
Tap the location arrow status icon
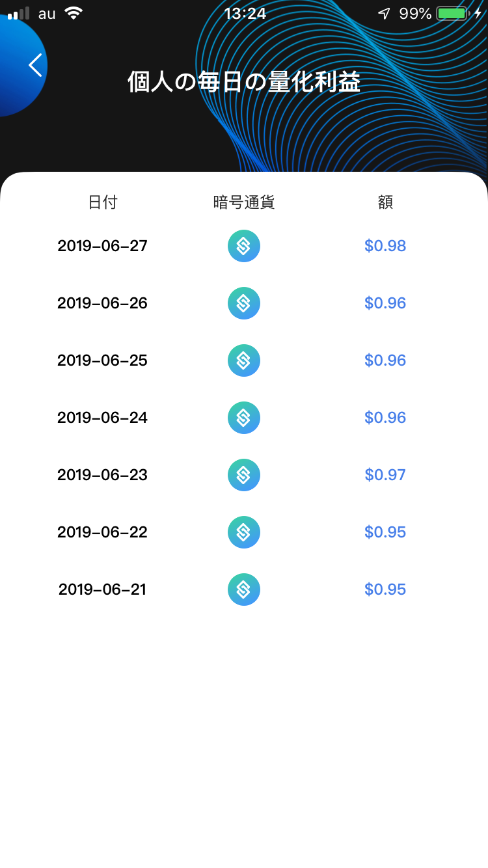(384, 14)
